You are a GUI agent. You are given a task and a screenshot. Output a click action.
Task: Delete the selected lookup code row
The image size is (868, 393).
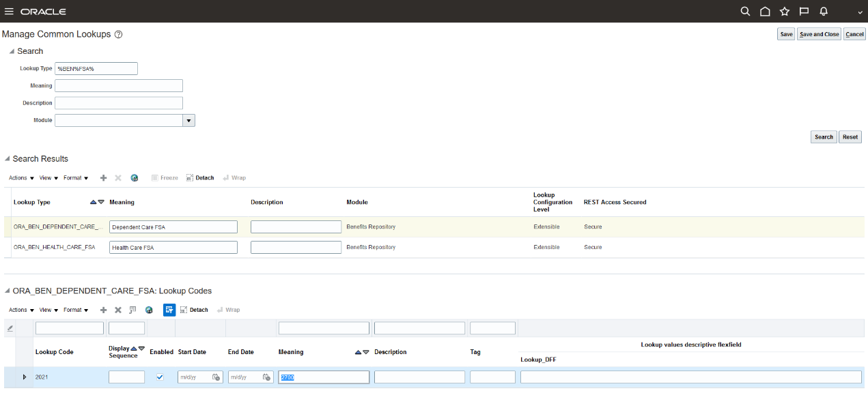pyautogui.click(x=117, y=310)
